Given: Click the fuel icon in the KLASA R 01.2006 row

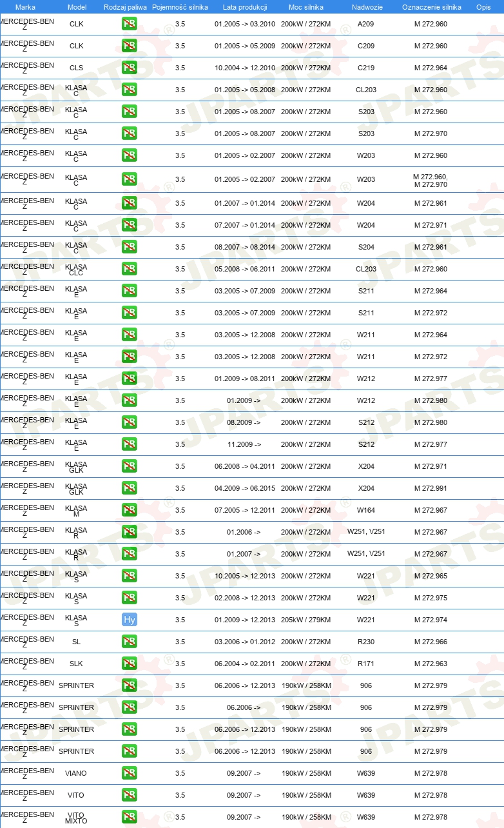Looking at the screenshot, I should pyautogui.click(x=129, y=532).
